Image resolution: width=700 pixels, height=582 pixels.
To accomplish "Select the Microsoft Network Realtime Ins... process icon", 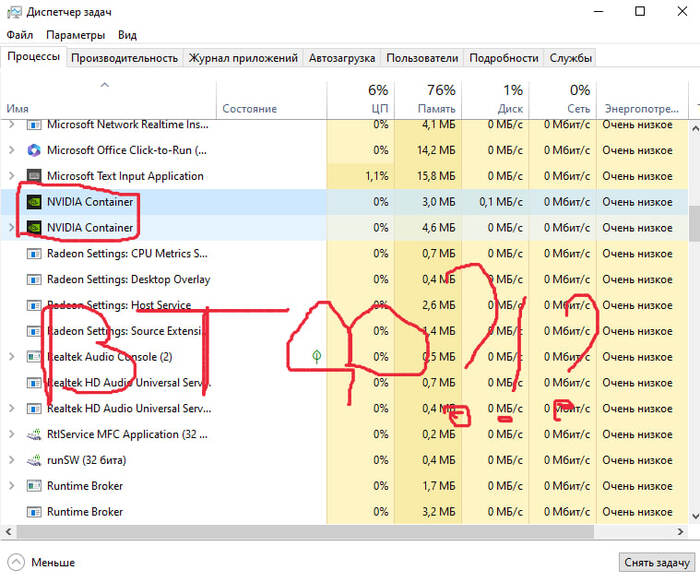I will [x=34, y=125].
